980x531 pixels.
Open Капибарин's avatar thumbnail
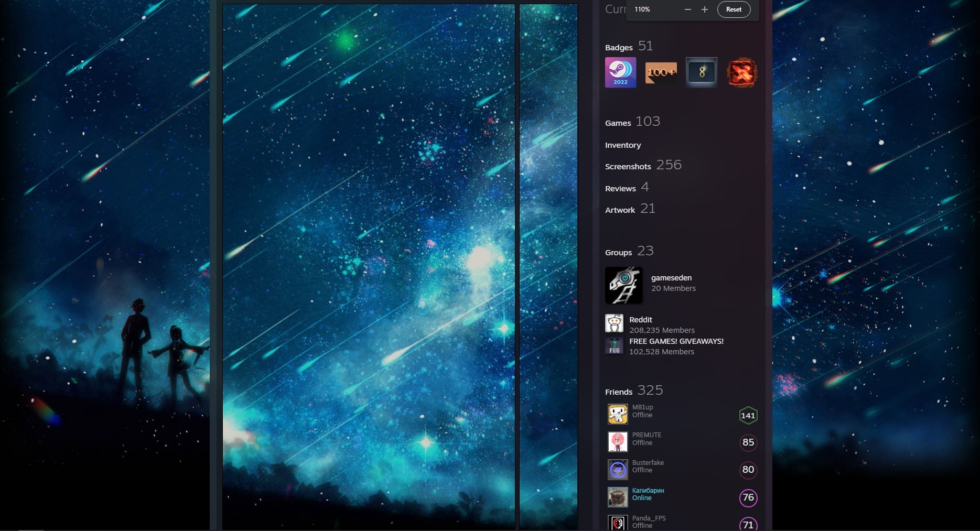(x=617, y=497)
